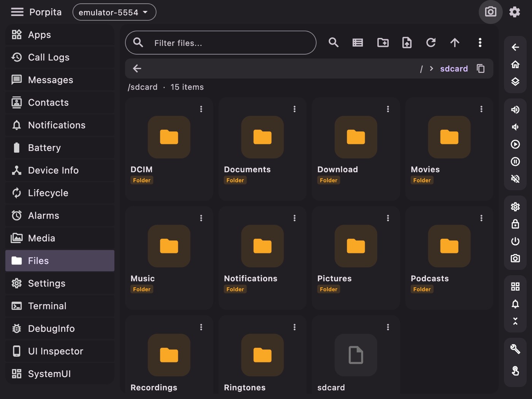Open Terminal in the sidebar
This screenshot has height=399, width=532.
[60, 306]
